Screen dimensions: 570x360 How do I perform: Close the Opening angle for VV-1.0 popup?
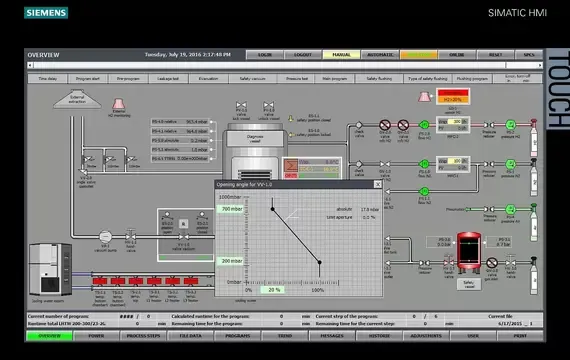(x=378, y=184)
